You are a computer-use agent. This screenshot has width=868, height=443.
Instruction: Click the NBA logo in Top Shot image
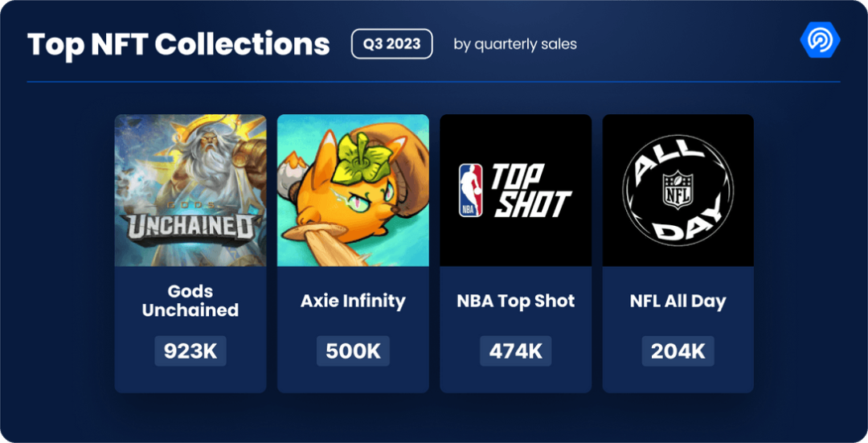tap(470, 191)
